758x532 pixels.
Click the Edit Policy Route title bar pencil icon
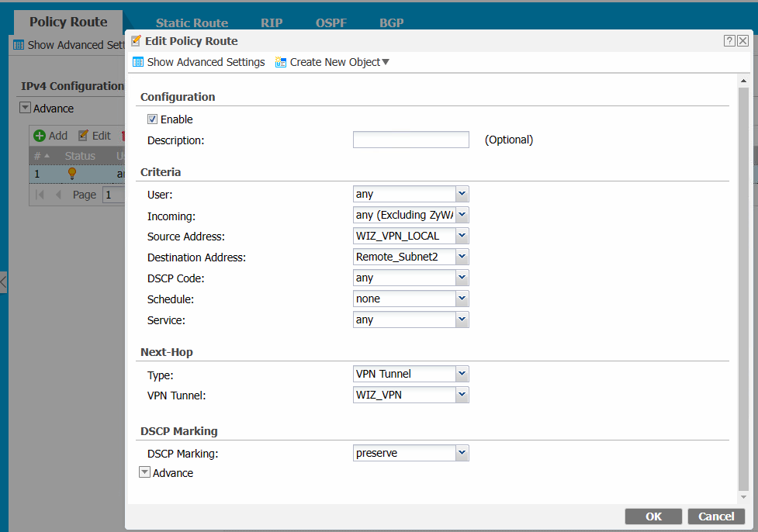(135, 40)
